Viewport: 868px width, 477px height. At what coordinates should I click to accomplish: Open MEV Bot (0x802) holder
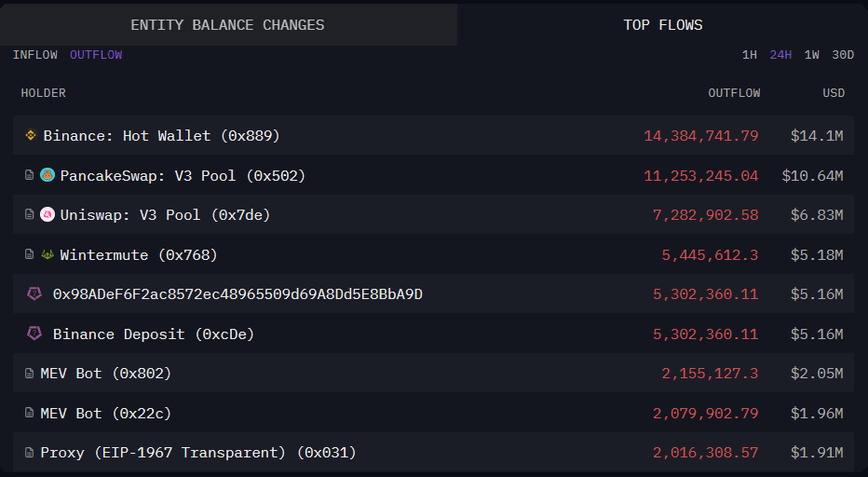(106, 374)
